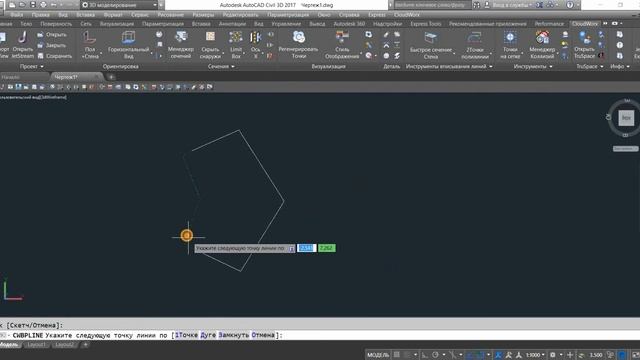Screen dimensions: 640x360
Task: Toggle ortho mode in status bar
Action: click(424, 355)
